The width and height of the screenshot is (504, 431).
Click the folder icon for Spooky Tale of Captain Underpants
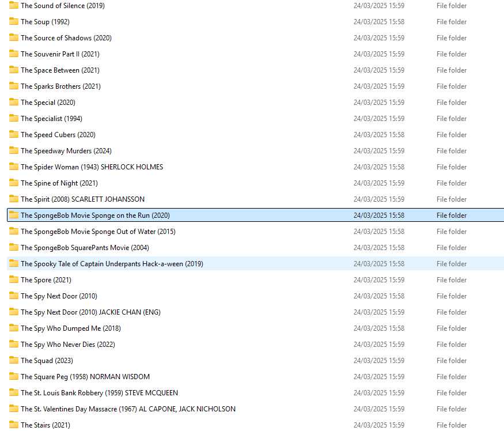(x=14, y=263)
